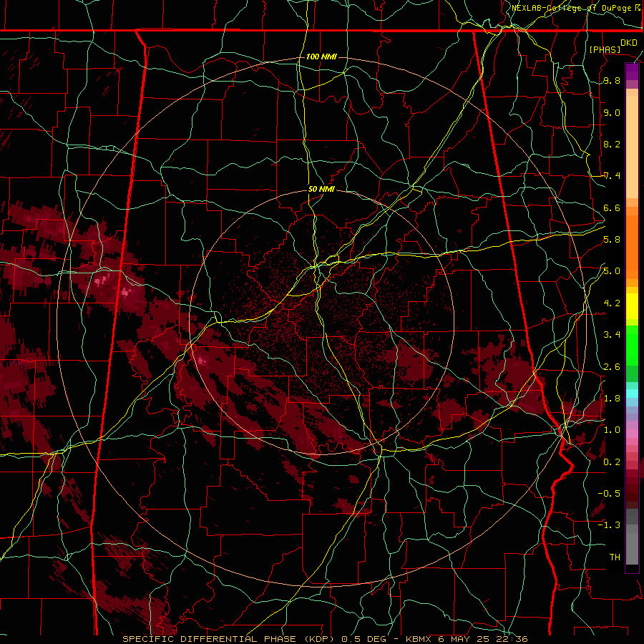Image resolution: width=644 pixels, height=644 pixels.
Task: Pick the 7.4 legend value
Action: [612, 176]
